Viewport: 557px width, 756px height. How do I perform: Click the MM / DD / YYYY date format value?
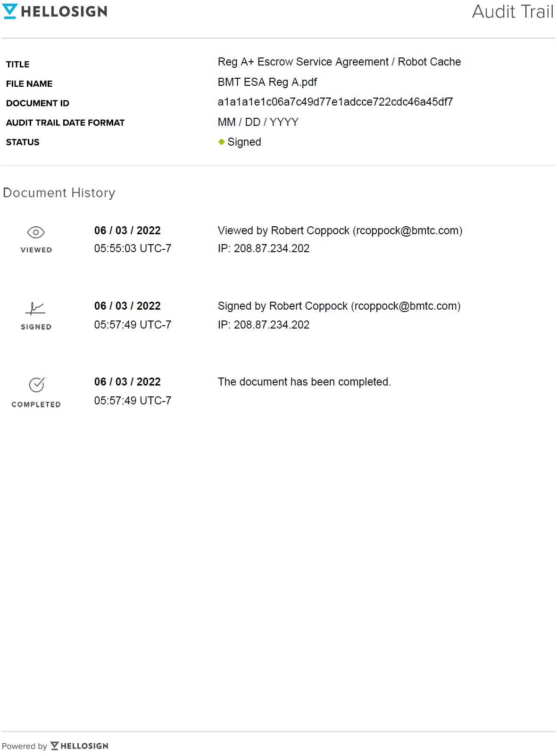point(258,122)
